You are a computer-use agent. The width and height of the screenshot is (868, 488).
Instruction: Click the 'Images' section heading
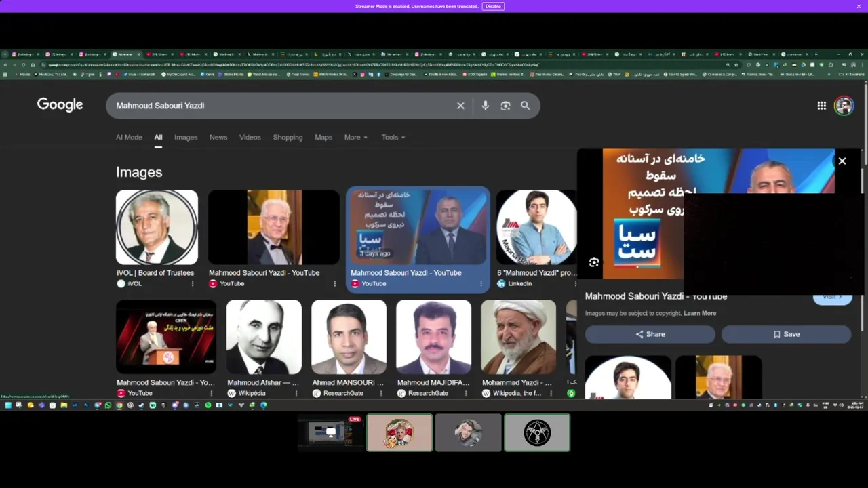139,172
